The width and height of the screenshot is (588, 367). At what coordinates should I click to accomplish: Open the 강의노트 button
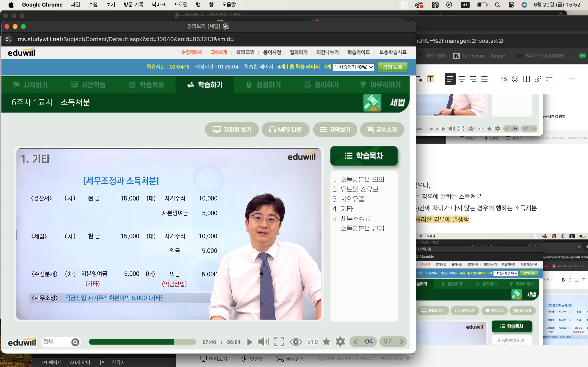click(x=392, y=67)
